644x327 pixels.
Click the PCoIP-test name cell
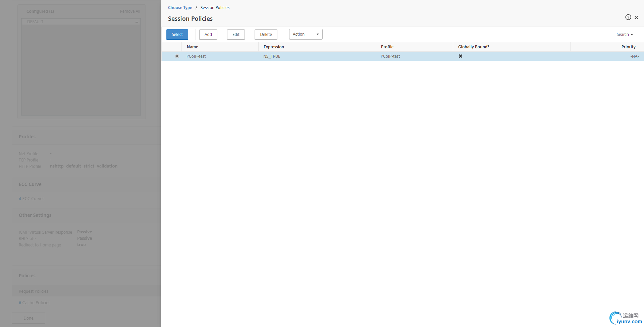coord(196,56)
